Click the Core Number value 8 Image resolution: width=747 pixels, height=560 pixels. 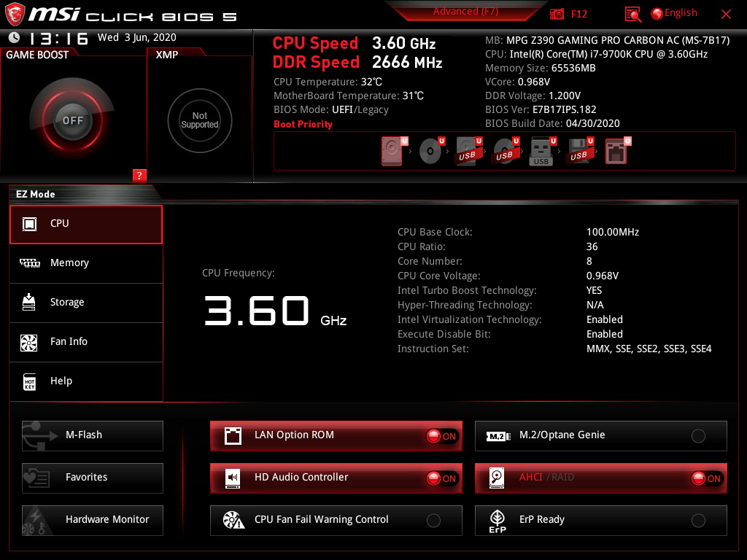[589, 261]
